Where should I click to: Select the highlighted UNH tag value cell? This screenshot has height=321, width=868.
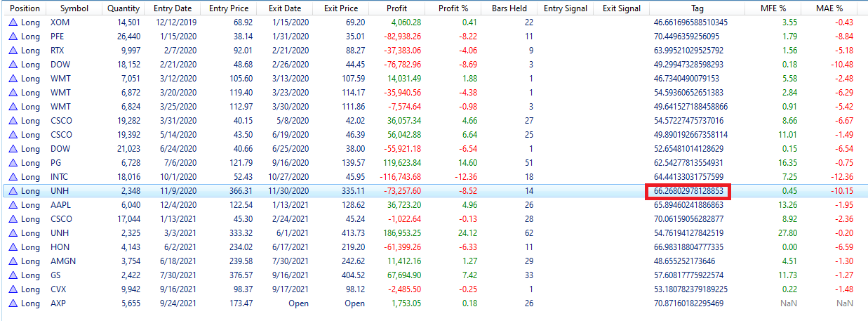point(688,191)
